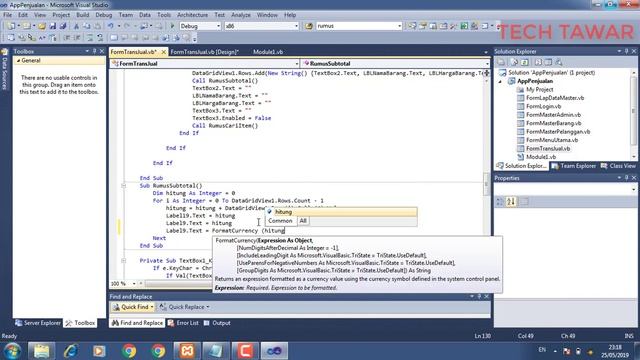
Task: Switch to the Team Explorer pane
Action: coord(573,166)
